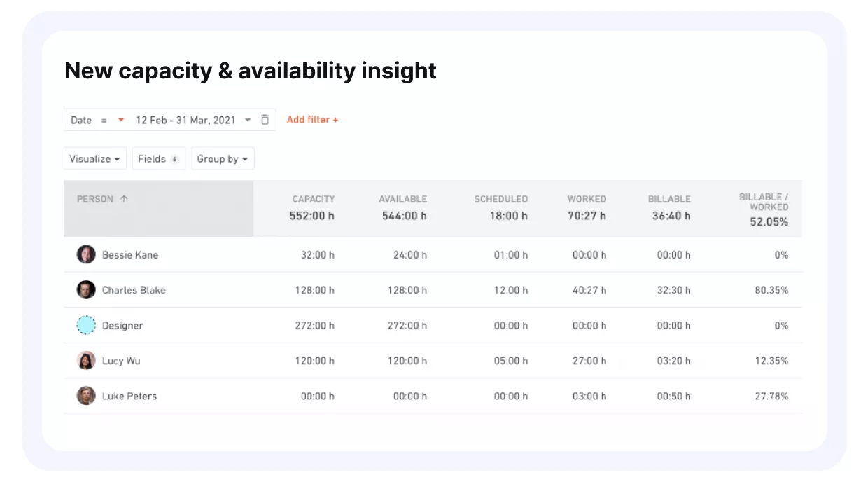
Task: Click total billable 36:40 h
Action: tap(671, 216)
